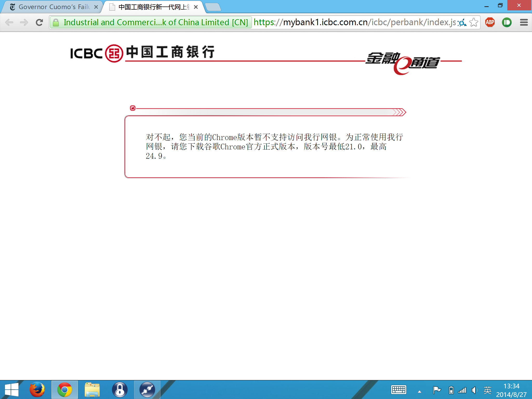Check the battery status icon

pyautogui.click(x=451, y=390)
